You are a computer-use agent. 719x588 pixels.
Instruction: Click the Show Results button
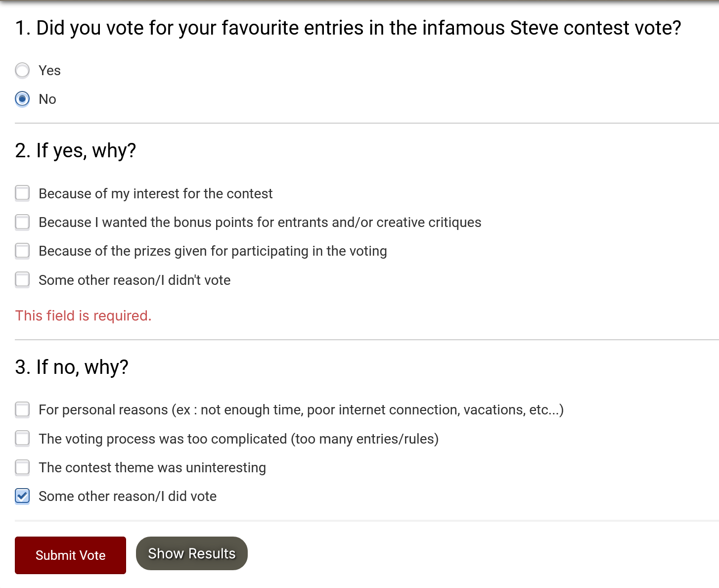coord(192,553)
